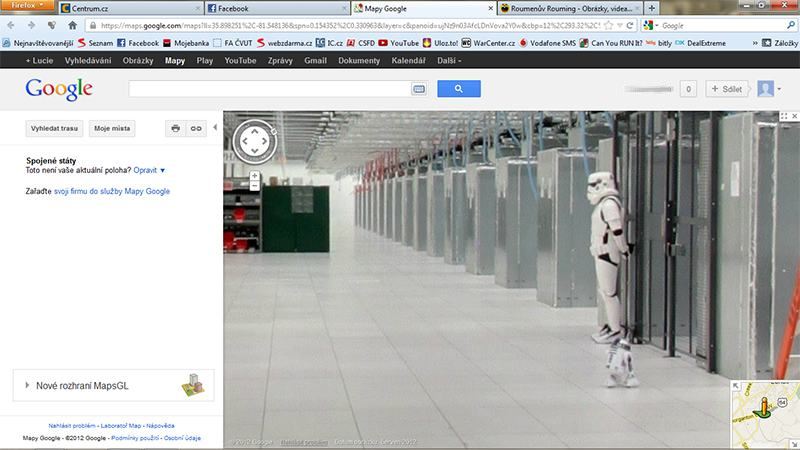
Task: Open Can You RUN It bookmark
Action: click(611, 43)
